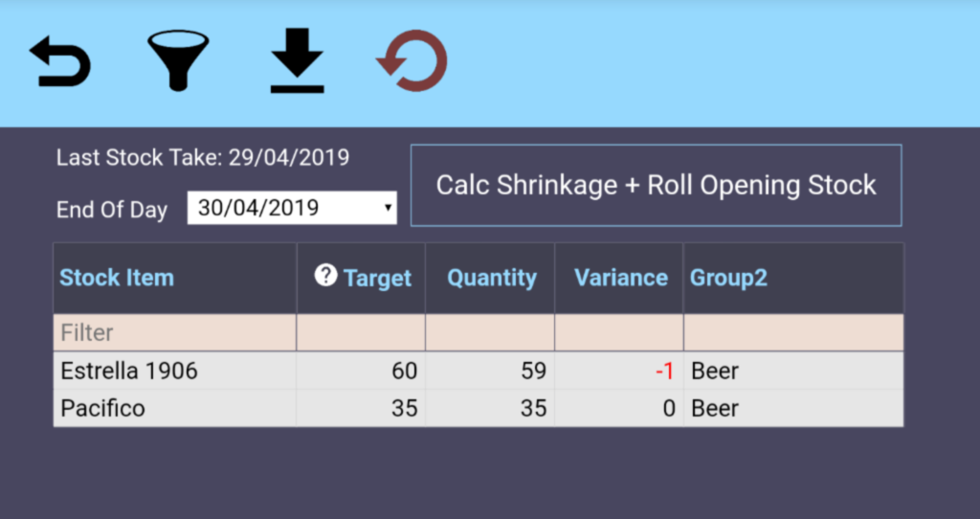Click the Target help question mark icon
The image size is (980, 519).
click(326, 276)
